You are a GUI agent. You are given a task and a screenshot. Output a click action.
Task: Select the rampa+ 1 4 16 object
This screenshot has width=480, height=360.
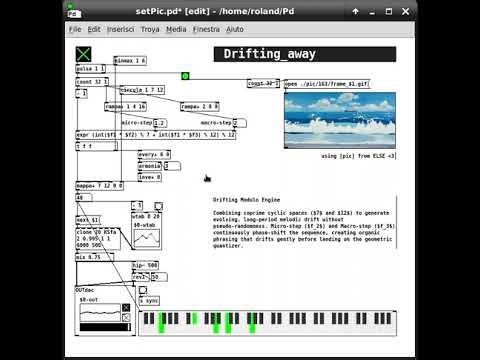coord(125,107)
